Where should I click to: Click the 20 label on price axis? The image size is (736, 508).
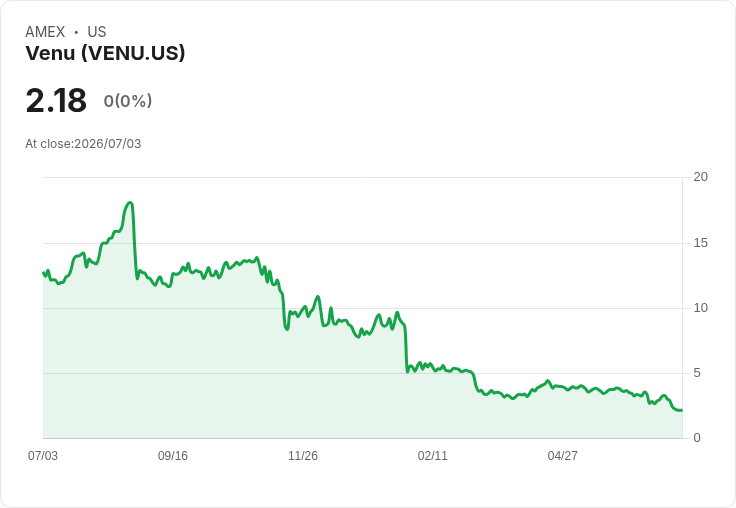701,177
